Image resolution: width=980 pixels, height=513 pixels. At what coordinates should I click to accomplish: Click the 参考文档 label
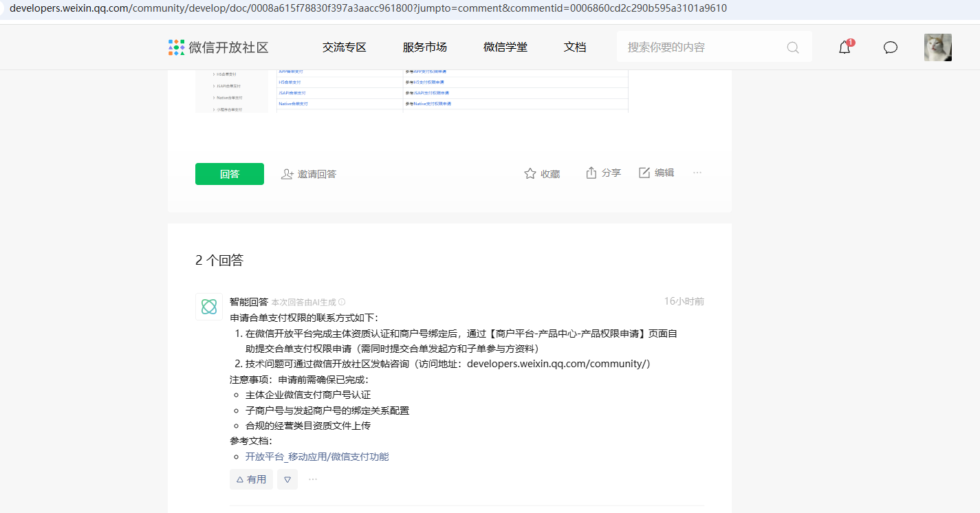click(251, 441)
